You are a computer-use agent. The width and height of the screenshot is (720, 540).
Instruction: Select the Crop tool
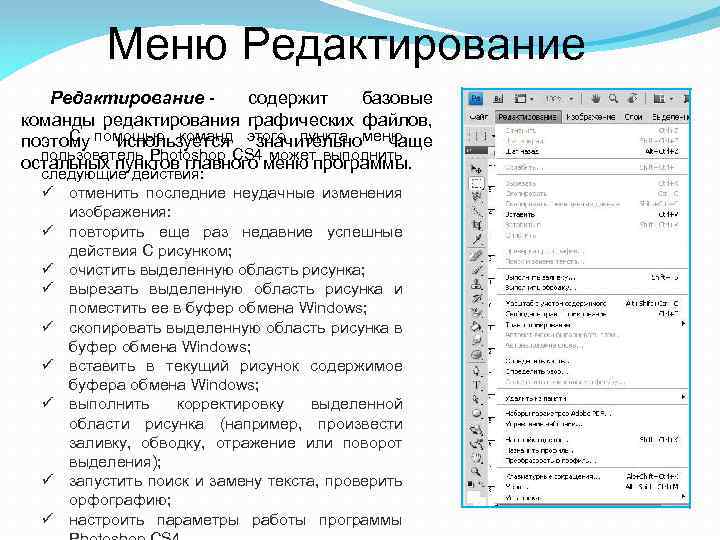pyautogui.click(x=477, y=225)
